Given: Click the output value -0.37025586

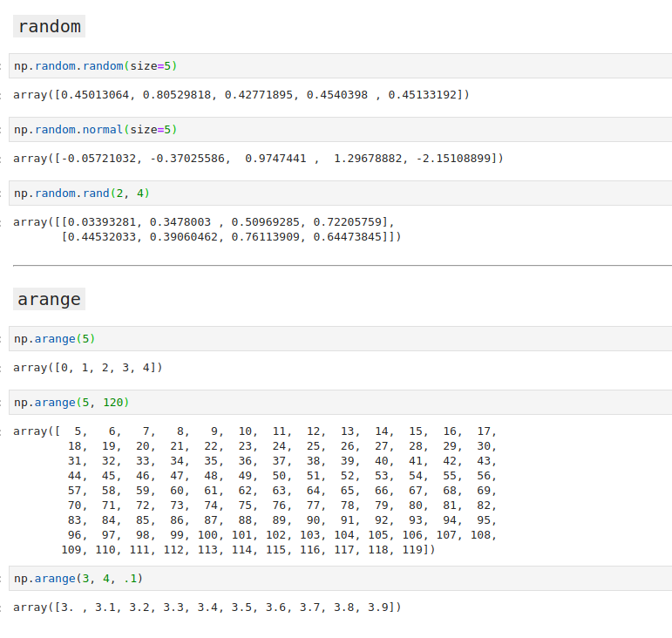Looking at the screenshot, I should (187, 159).
